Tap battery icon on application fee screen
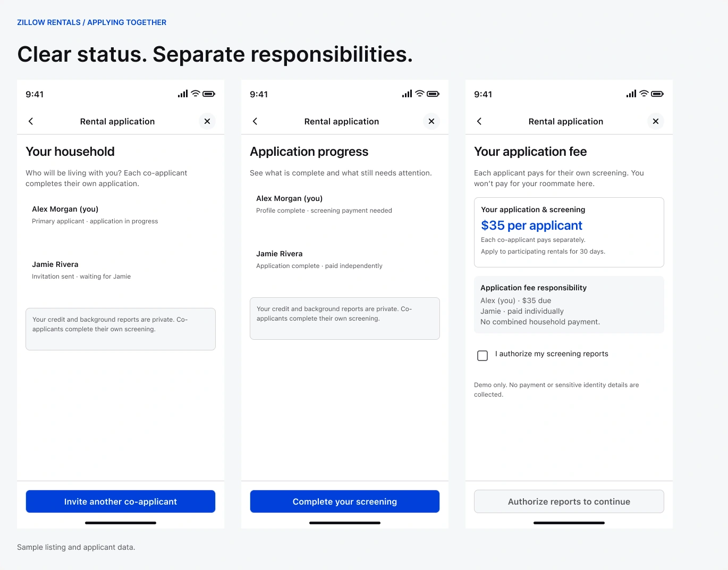Image resolution: width=728 pixels, height=570 pixels. pos(657,94)
